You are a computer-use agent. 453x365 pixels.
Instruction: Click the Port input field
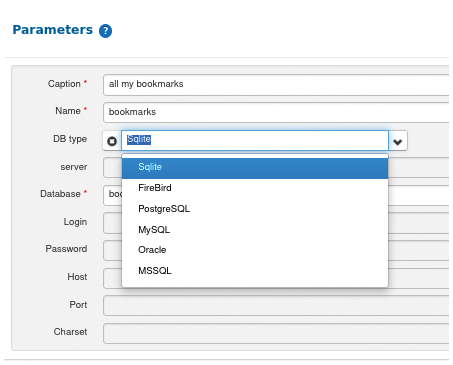[x=276, y=306]
